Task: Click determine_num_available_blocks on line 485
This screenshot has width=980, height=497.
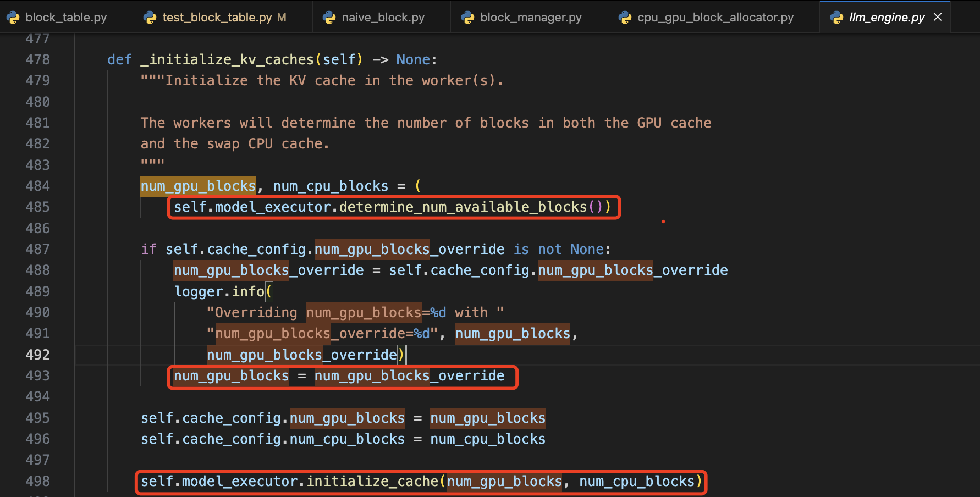Action: (463, 207)
